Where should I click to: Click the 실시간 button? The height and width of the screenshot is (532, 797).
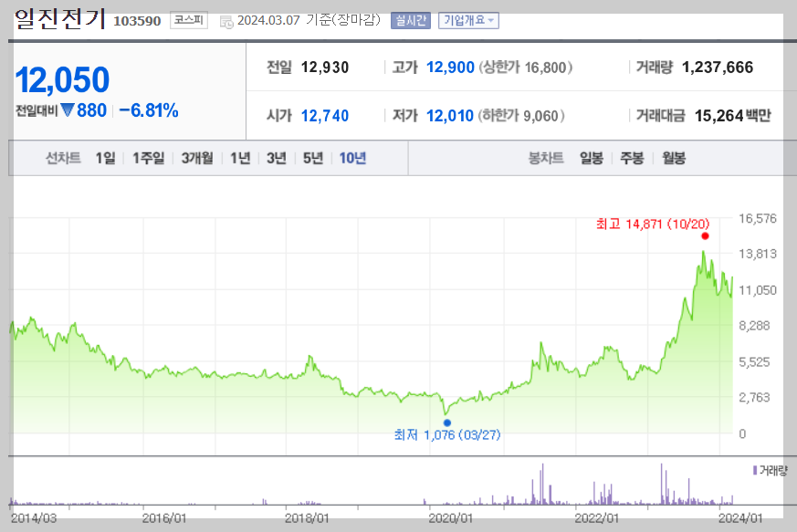(411, 20)
